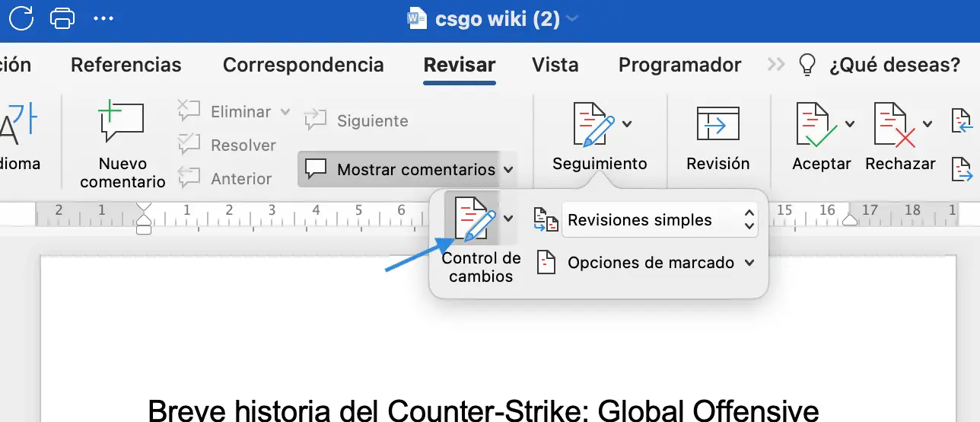Viewport: 980px width, 422px height.
Task: Go to Siguiente comment
Action: click(356, 120)
